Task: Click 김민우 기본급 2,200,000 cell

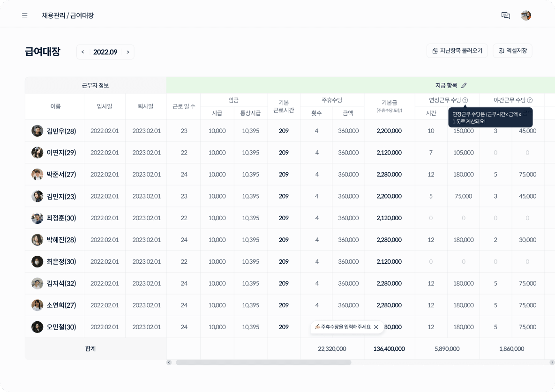Action: (389, 131)
